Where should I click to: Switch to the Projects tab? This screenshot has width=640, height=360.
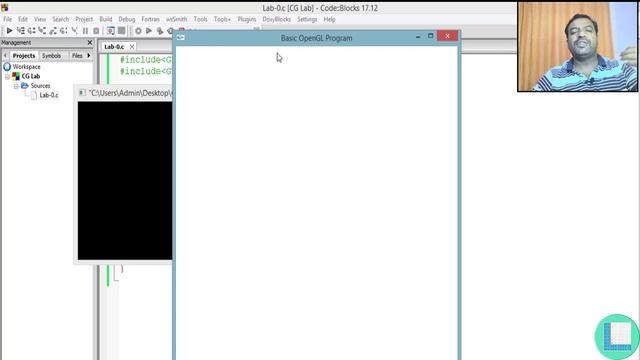24,56
